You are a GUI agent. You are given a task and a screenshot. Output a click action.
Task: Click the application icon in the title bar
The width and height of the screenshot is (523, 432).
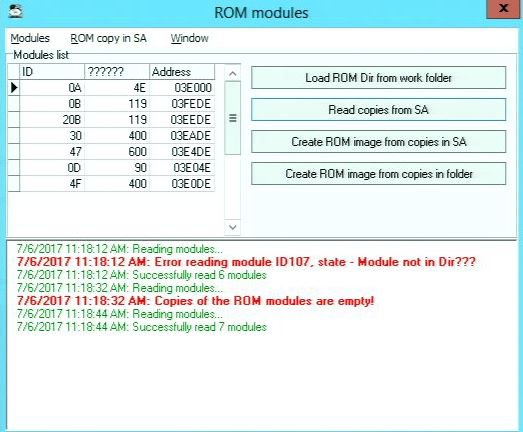[15, 12]
